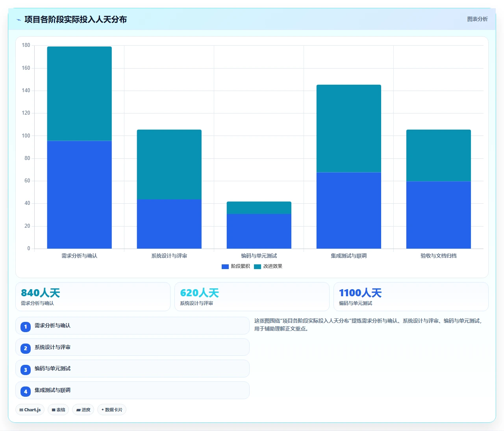Toggle the 阶段累积 legend entry
The image size is (504, 431).
[236, 266]
